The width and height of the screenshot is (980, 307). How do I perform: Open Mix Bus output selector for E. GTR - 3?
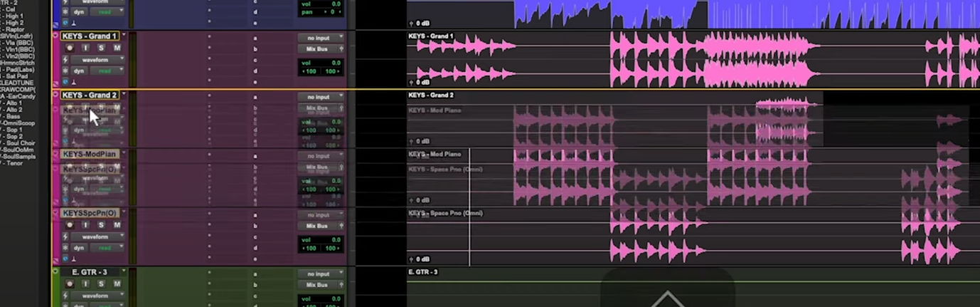(317, 285)
